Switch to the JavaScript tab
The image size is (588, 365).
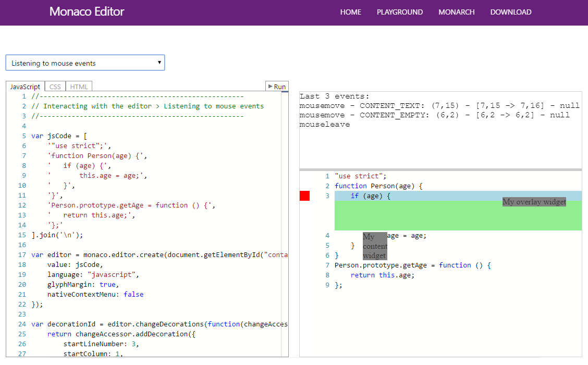tap(25, 87)
